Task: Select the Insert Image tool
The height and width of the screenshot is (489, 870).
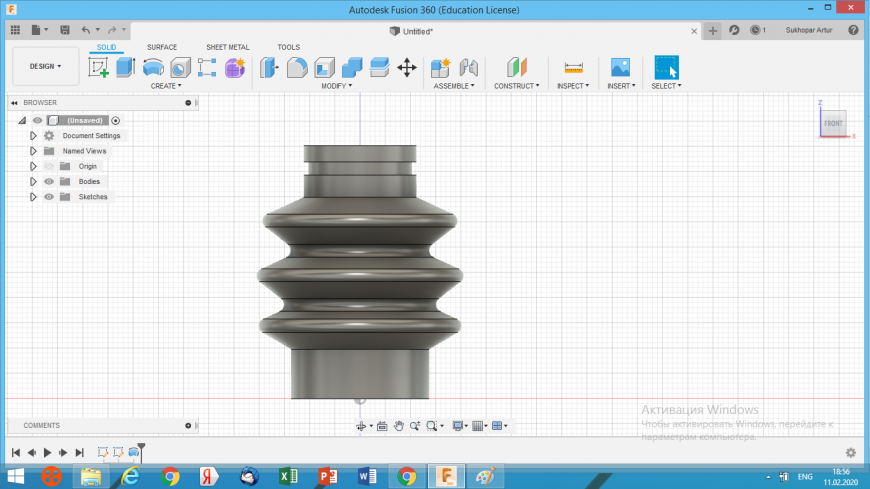Action: 620,68
